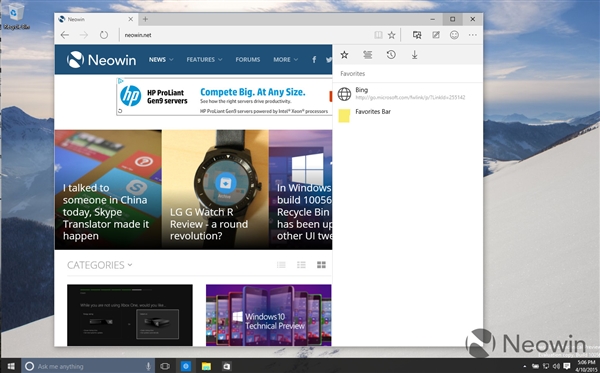The height and width of the screenshot is (373, 600).
Task: Open the Xbox One article thumbnail
Action: coord(130,315)
